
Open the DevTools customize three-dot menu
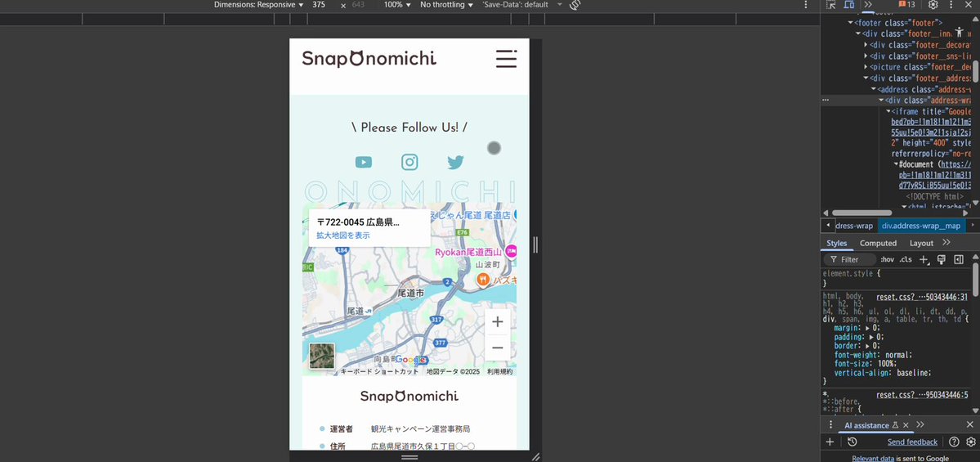953,5
